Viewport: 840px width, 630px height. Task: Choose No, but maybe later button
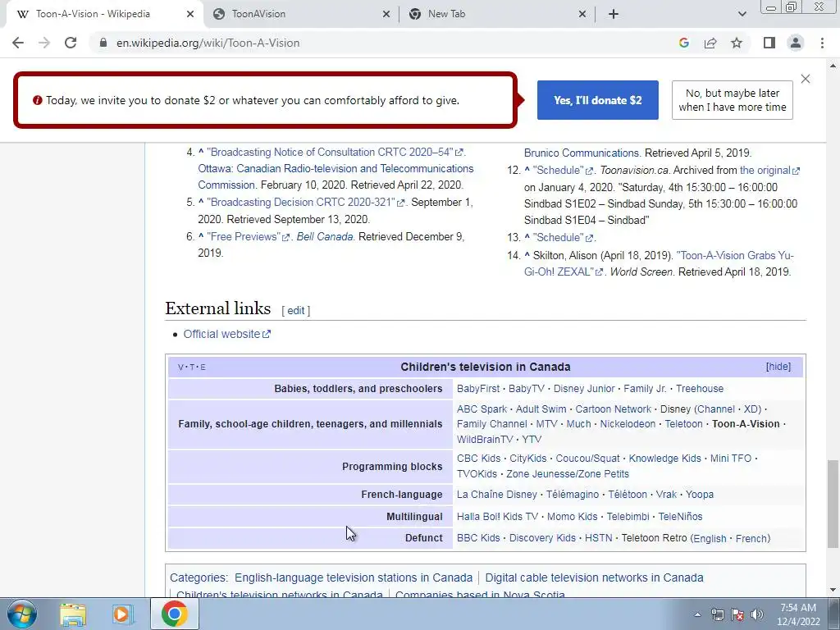point(733,100)
